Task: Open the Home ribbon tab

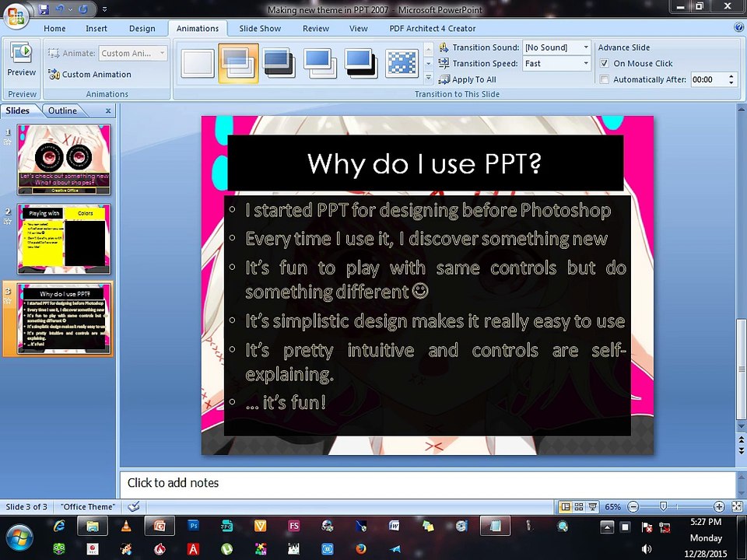Action: coord(54,29)
